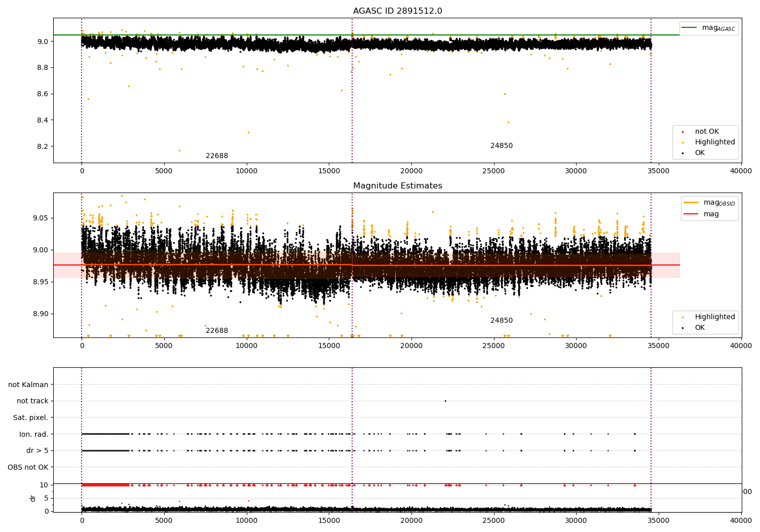Click 'Highlighted' in the top plot legend
Image resolution: width=760 pixels, height=532 pixels.
[715, 142]
